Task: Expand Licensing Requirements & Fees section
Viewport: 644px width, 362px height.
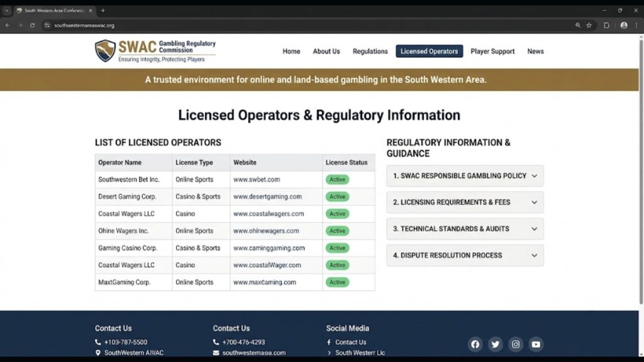Action: [x=465, y=202]
